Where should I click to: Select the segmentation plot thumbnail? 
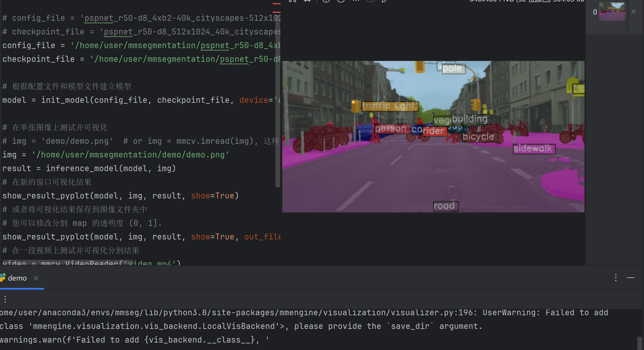[x=613, y=12]
